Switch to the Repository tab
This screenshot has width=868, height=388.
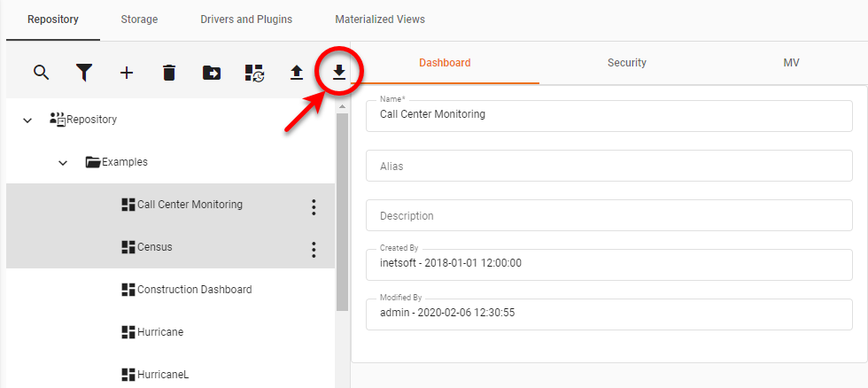point(53,19)
